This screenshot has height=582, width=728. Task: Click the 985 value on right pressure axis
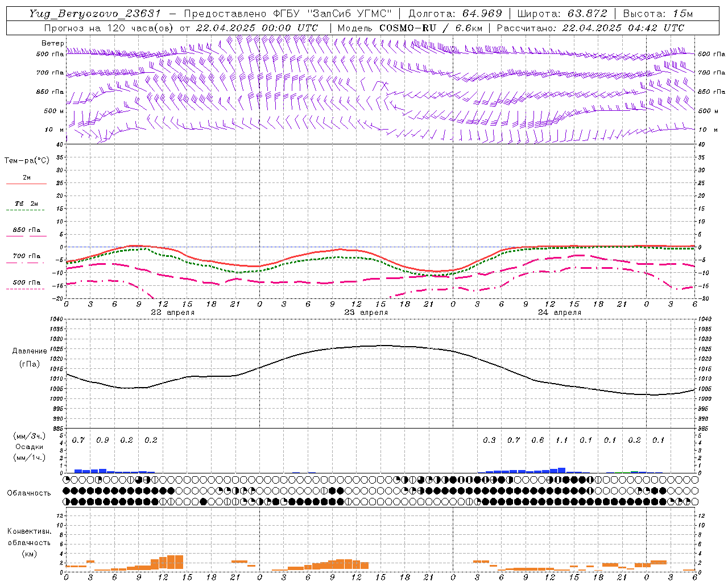pyautogui.click(x=704, y=428)
